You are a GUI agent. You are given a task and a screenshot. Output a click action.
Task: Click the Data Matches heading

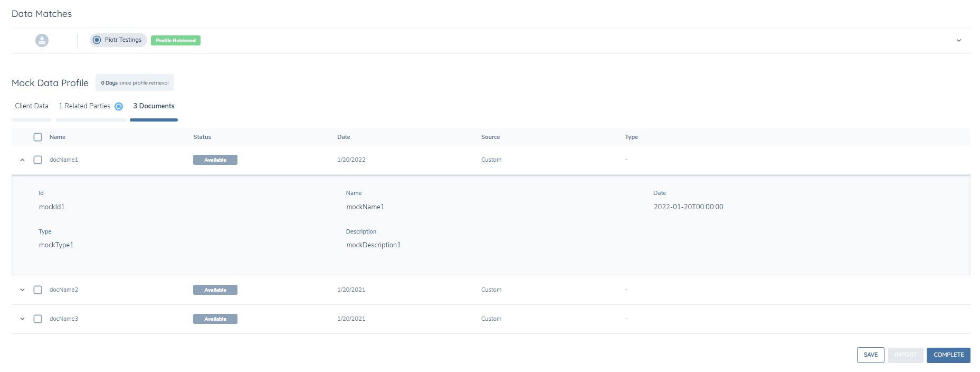pyautogui.click(x=42, y=14)
